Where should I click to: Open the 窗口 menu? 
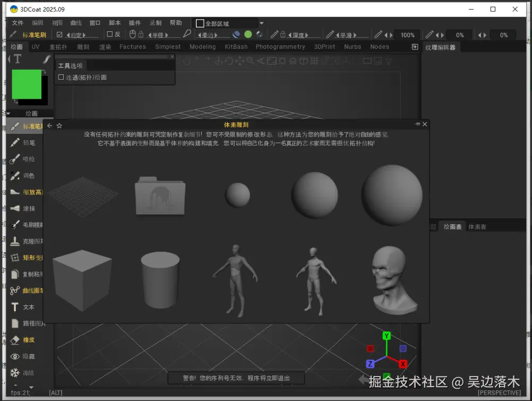coord(95,23)
